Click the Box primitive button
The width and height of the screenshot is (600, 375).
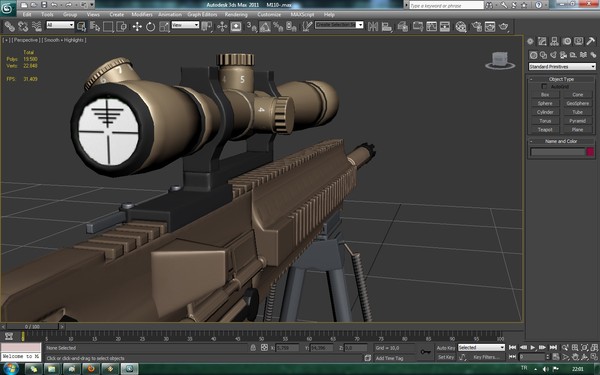tap(545, 95)
